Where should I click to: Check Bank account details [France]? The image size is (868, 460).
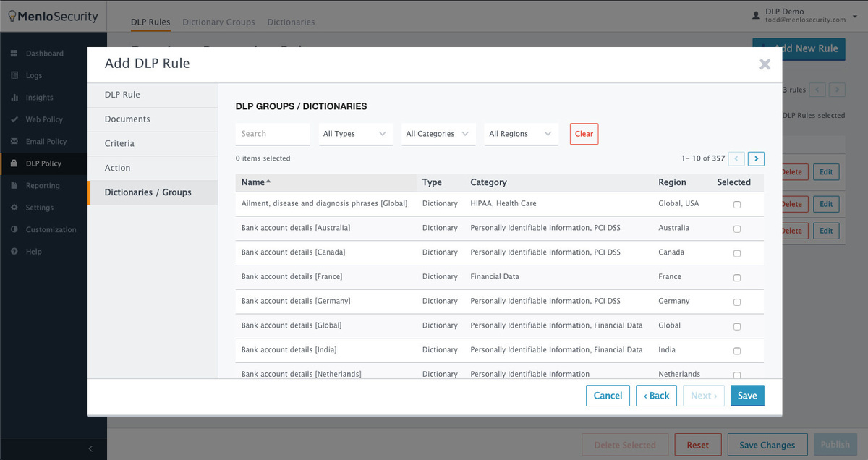click(x=737, y=278)
